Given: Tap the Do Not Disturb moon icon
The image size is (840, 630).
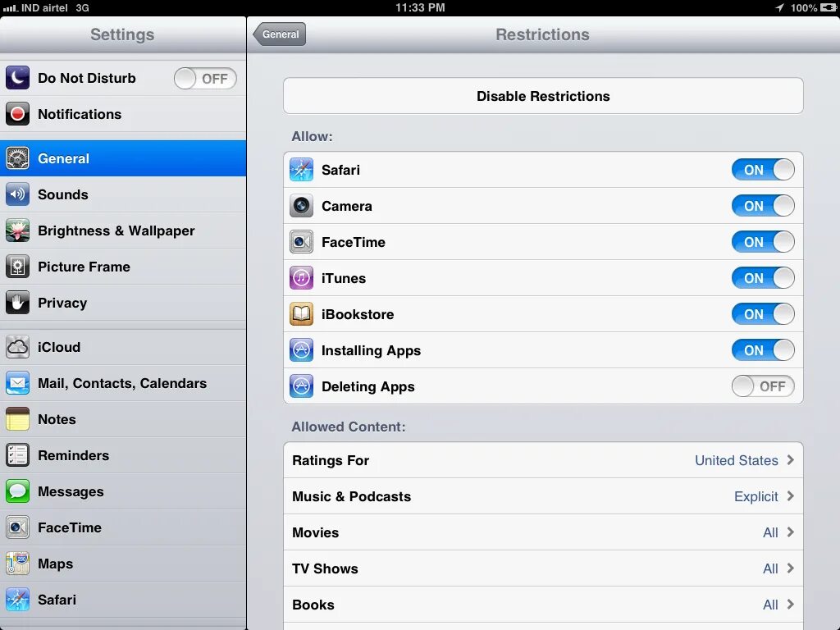Looking at the screenshot, I should pyautogui.click(x=18, y=78).
